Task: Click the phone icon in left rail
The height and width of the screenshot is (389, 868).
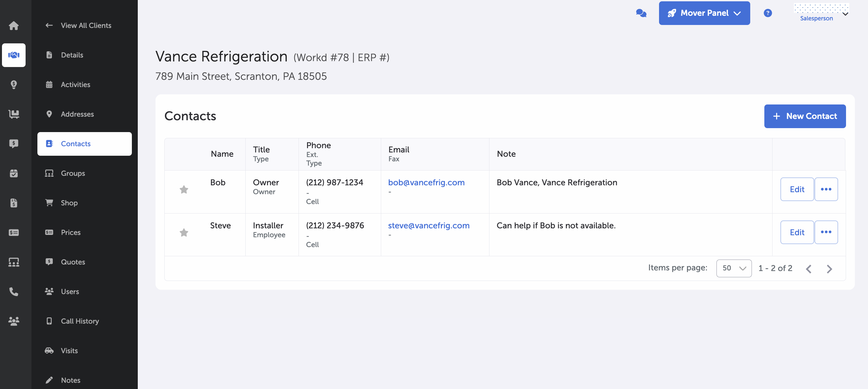Action: (x=13, y=291)
